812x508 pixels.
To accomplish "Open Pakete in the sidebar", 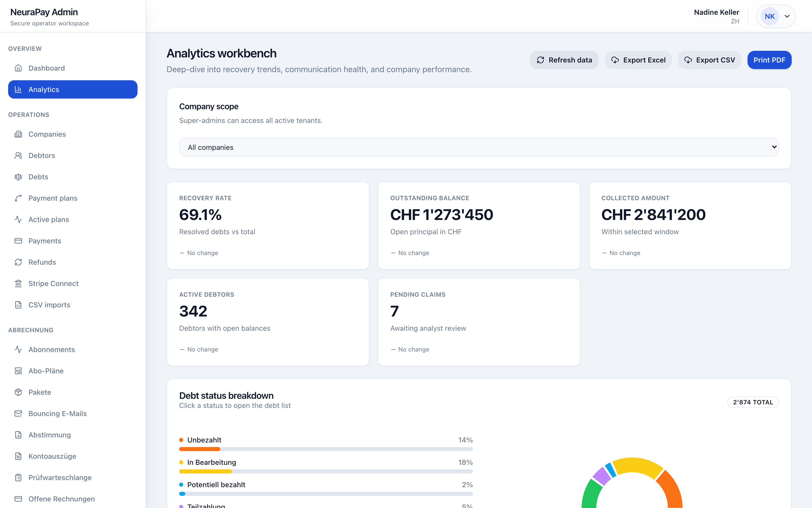I will 73,392.
